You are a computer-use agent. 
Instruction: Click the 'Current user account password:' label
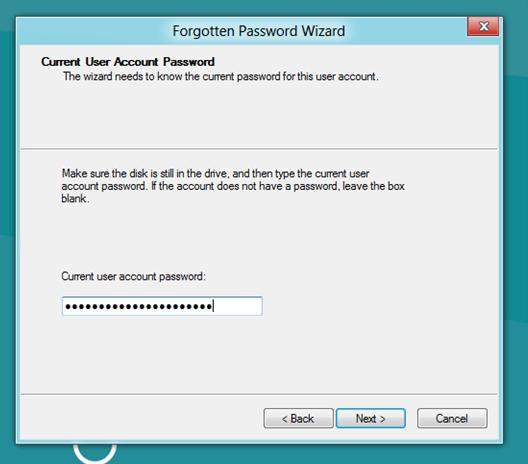tap(133, 276)
